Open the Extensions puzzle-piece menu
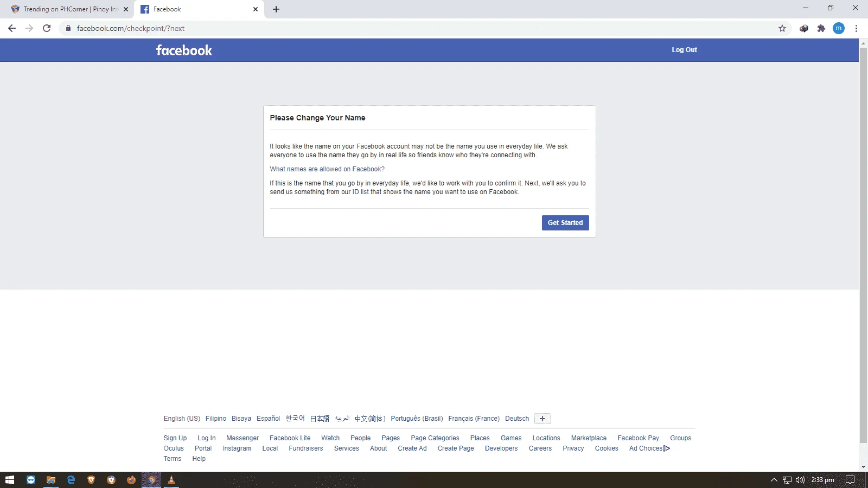The image size is (868, 488). 821,28
